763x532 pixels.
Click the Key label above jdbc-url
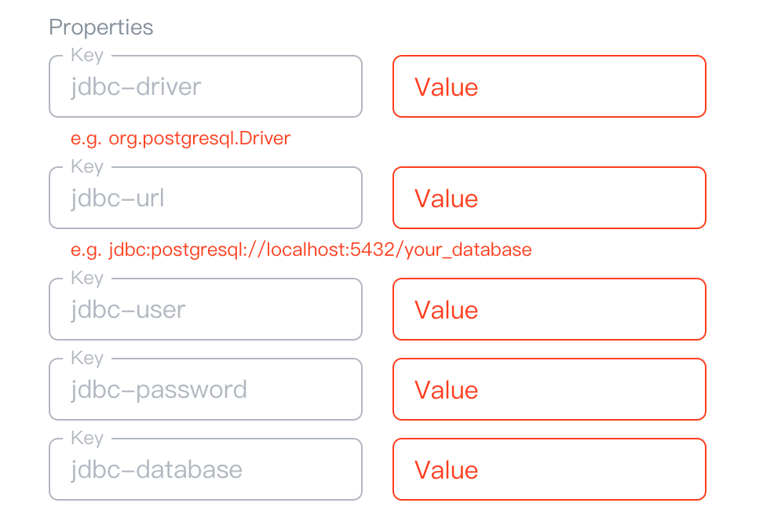point(87,167)
